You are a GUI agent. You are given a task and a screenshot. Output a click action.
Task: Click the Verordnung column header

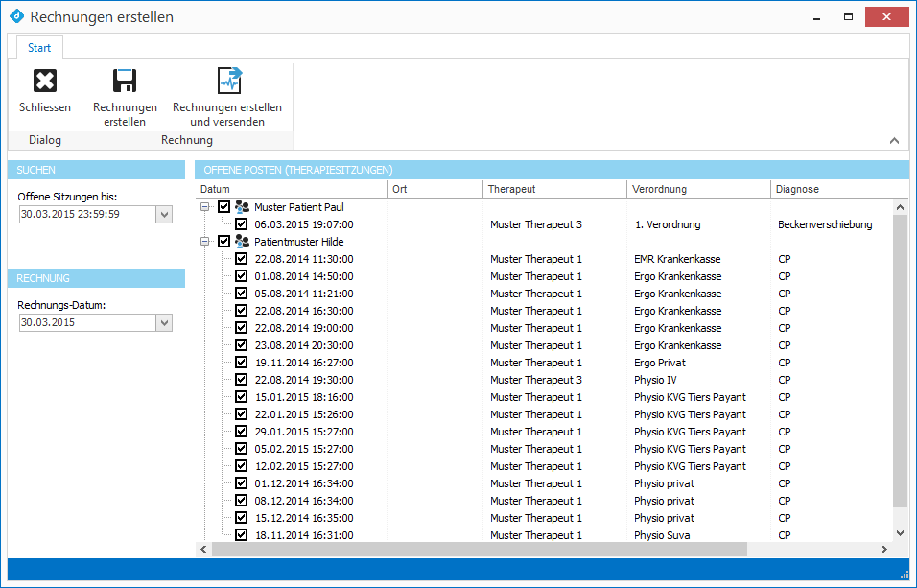pos(698,189)
